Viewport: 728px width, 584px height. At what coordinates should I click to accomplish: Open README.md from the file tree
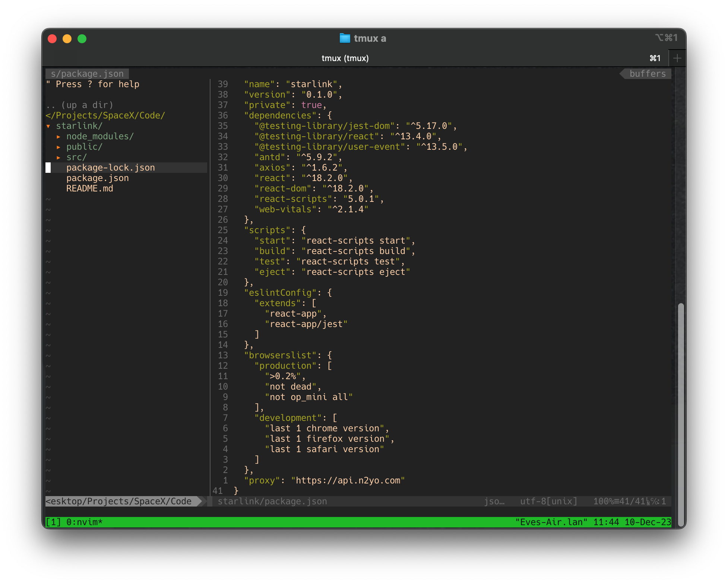(x=90, y=188)
